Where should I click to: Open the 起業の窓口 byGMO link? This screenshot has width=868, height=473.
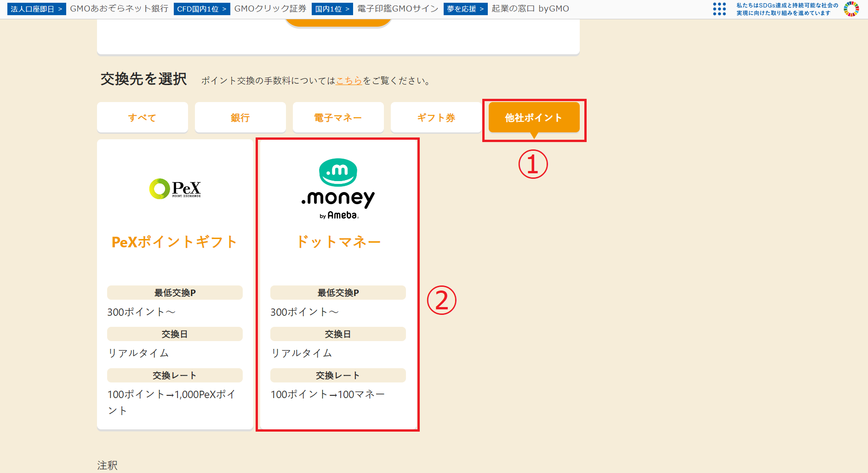[x=529, y=8]
